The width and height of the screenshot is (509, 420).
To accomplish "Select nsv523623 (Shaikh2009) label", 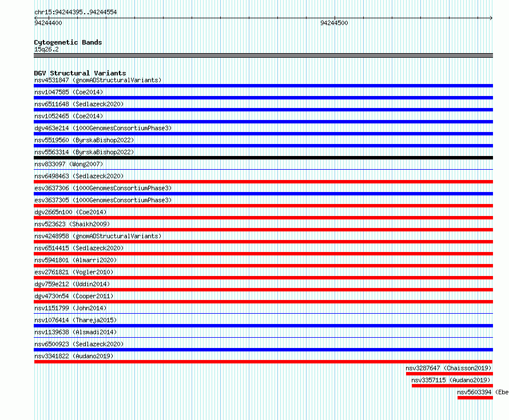I will 72,224.
